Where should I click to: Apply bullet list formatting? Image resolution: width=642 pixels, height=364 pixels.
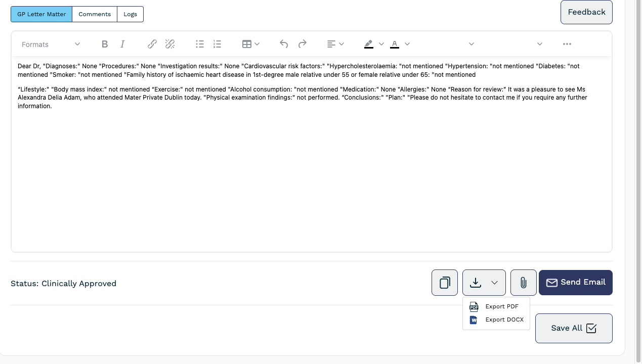tap(200, 44)
